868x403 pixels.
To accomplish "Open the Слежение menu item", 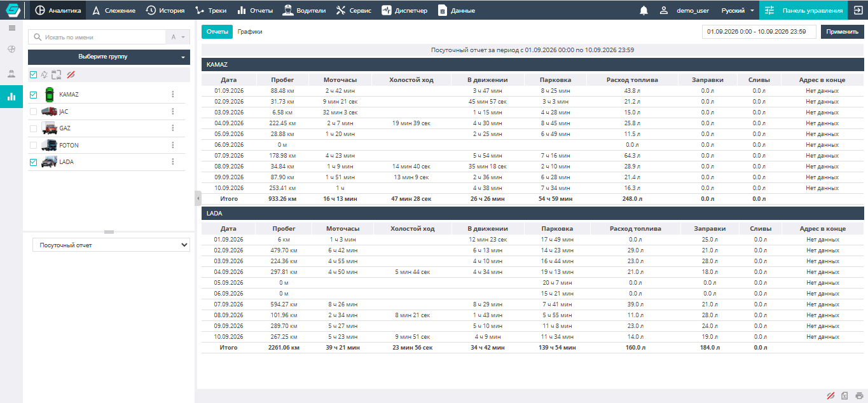I will pyautogui.click(x=114, y=10).
